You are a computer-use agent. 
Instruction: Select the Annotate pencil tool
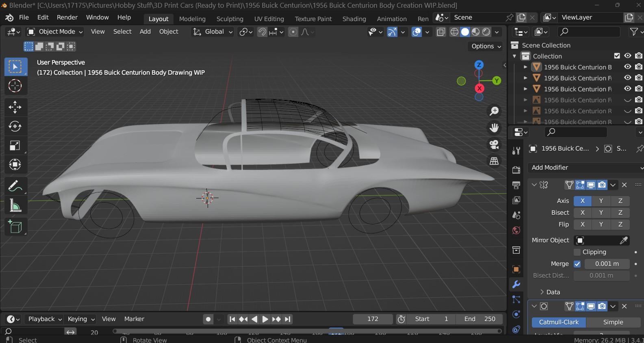[x=15, y=186]
